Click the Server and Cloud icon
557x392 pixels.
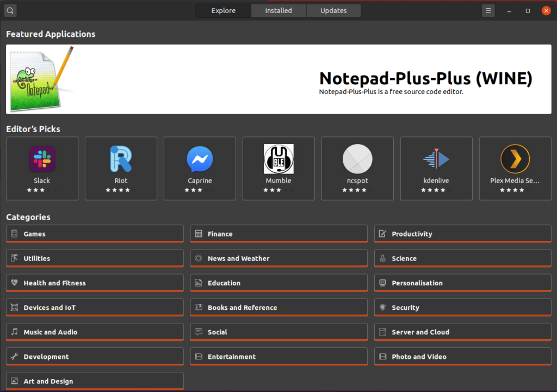pyautogui.click(x=382, y=332)
